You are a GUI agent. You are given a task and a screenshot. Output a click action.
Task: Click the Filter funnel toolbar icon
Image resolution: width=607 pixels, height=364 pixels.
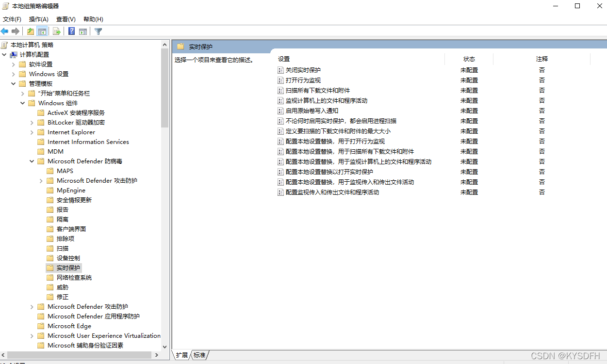click(x=98, y=32)
